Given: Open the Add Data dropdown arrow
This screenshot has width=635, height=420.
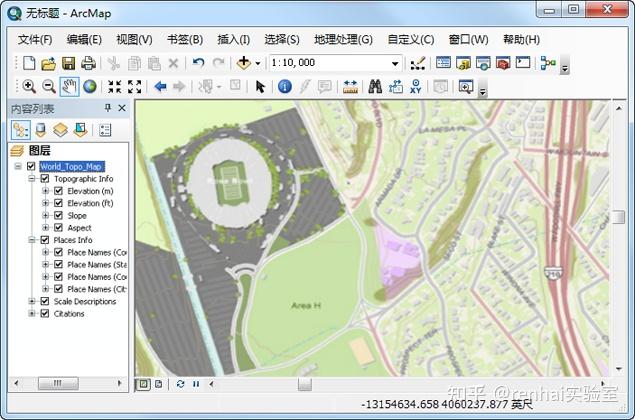Looking at the screenshot, I should 258,64.
